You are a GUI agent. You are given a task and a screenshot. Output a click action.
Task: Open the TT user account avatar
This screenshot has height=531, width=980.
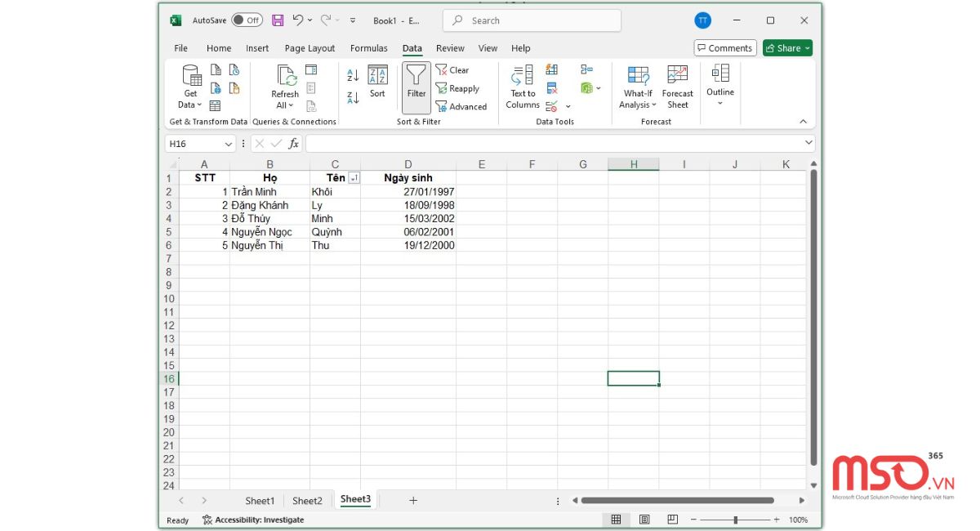702,20
